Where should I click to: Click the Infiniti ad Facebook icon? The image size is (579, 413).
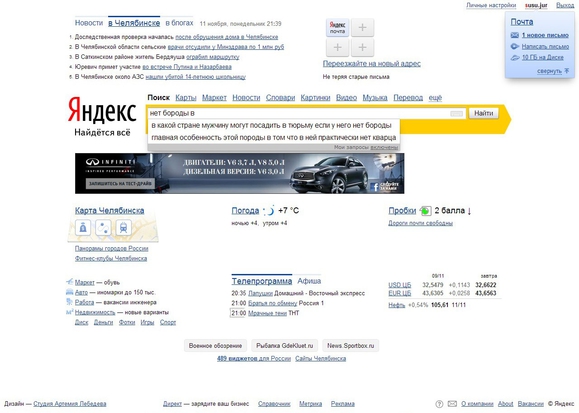375,187
